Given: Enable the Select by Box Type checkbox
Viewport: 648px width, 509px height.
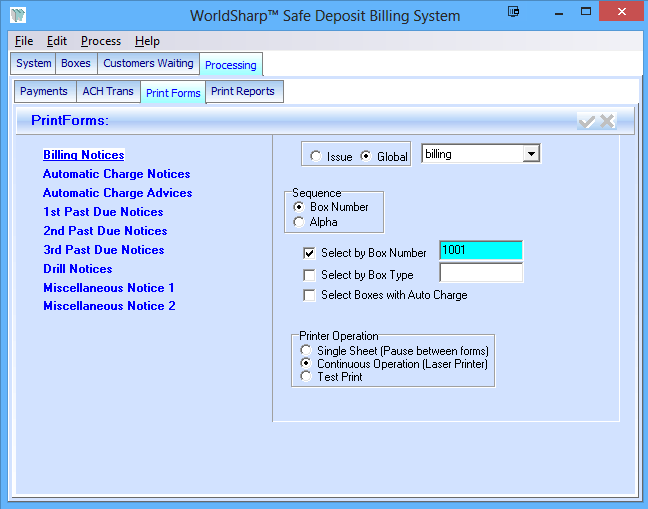Looking at the screenshot, I should tap(310, 275).
